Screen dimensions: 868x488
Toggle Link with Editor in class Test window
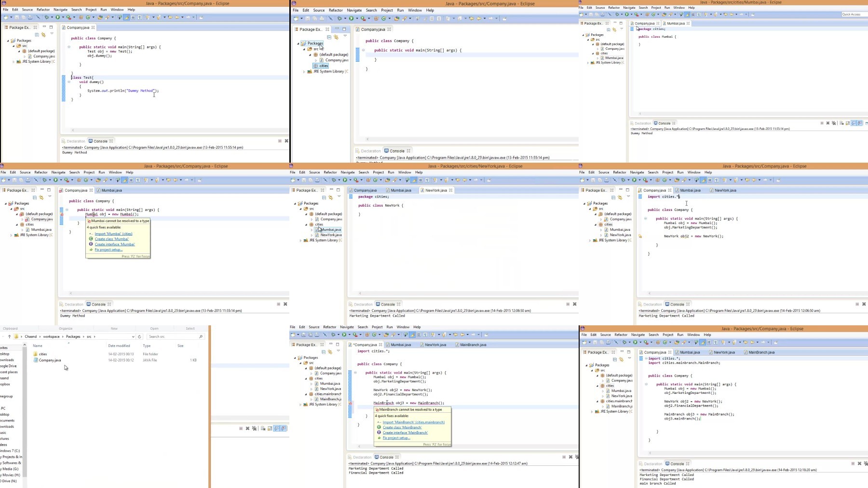click(43, 35)
